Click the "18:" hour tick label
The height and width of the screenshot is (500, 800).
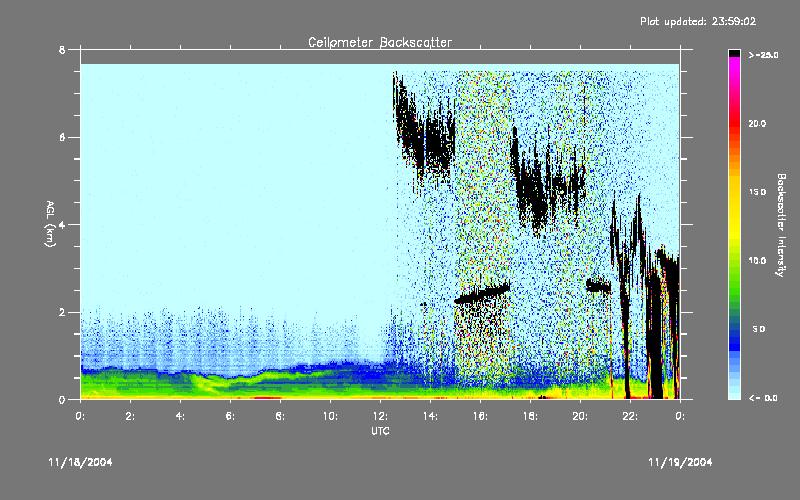[x=530, y=416]
